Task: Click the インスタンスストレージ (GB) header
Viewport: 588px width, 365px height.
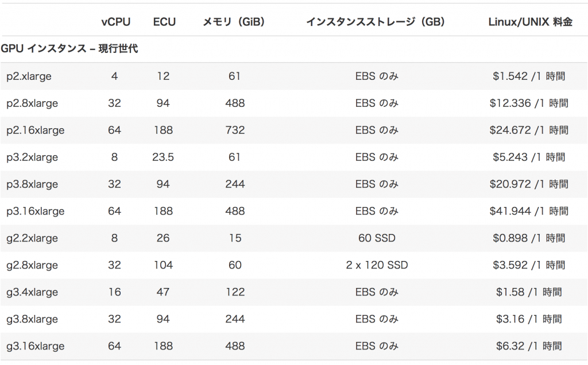Action: [376, 22]
